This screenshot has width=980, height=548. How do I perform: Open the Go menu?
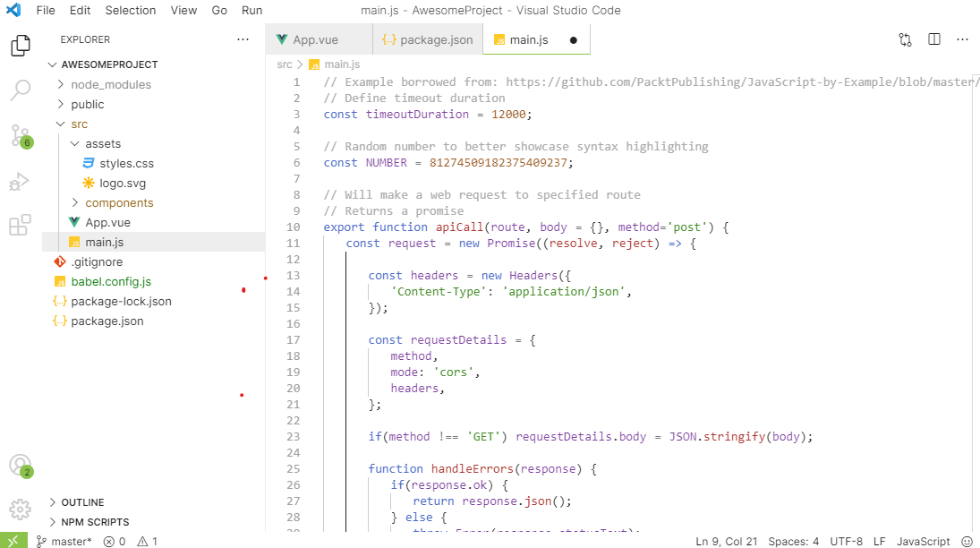(219, 10)
